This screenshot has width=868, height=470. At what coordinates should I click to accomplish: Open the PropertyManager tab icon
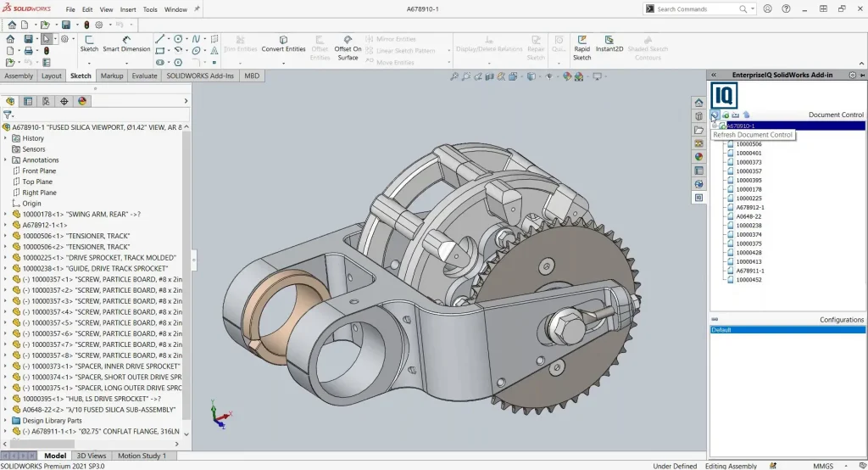coord(28,101)
